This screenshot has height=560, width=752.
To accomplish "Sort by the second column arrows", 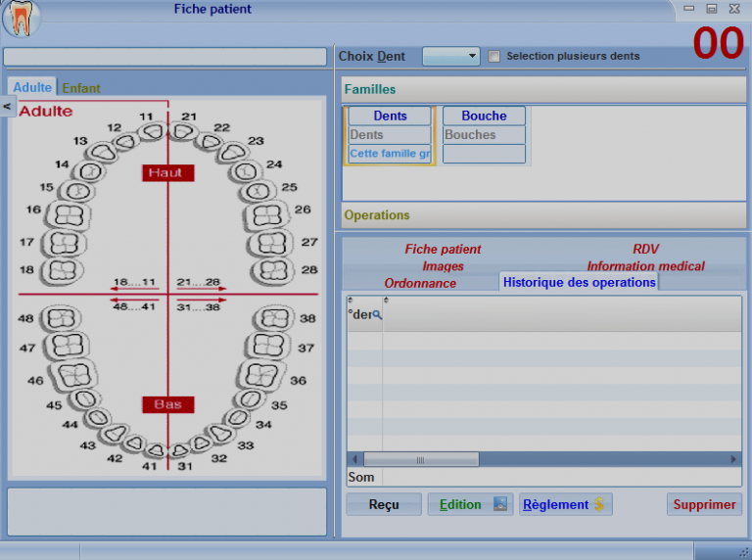I will (x=386, y=300).
